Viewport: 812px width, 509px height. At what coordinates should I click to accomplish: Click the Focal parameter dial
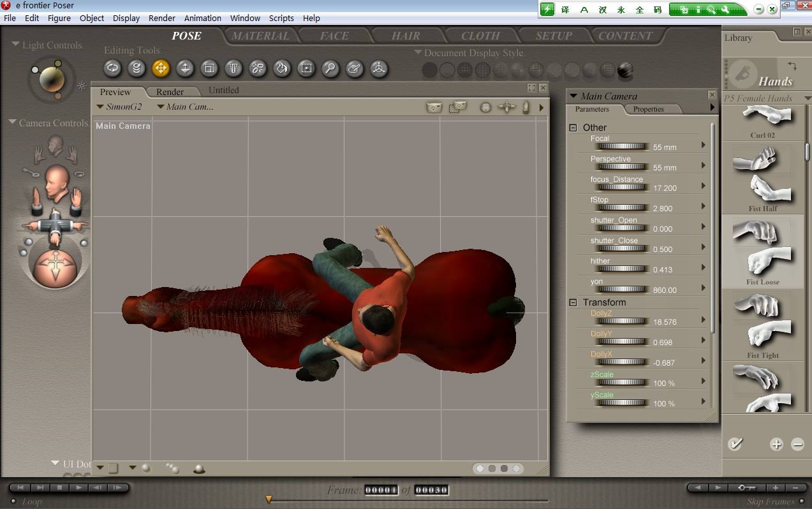click(621, 147)
